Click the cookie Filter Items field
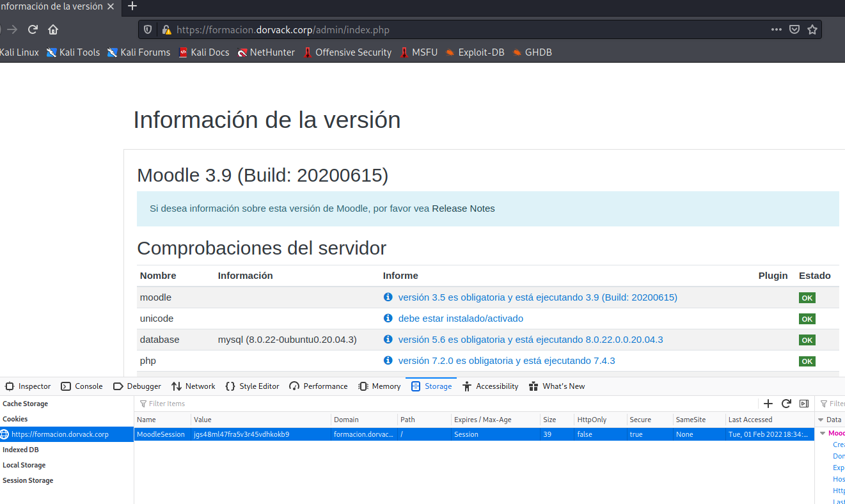 click(x=446, y=404)
